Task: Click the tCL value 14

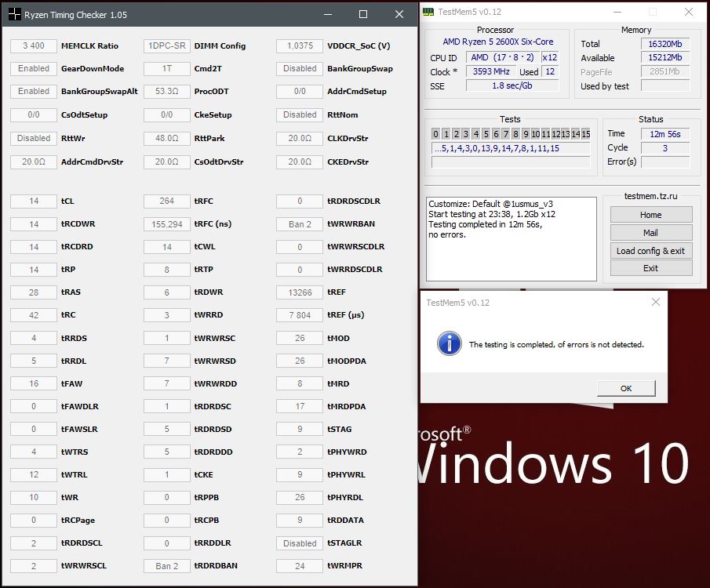Action: pyautogui.click(x=34, y=201)
